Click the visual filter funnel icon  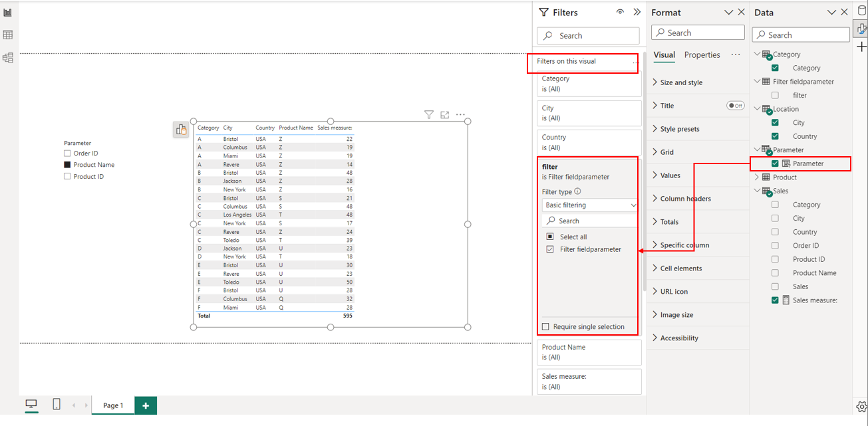[429, 115]
